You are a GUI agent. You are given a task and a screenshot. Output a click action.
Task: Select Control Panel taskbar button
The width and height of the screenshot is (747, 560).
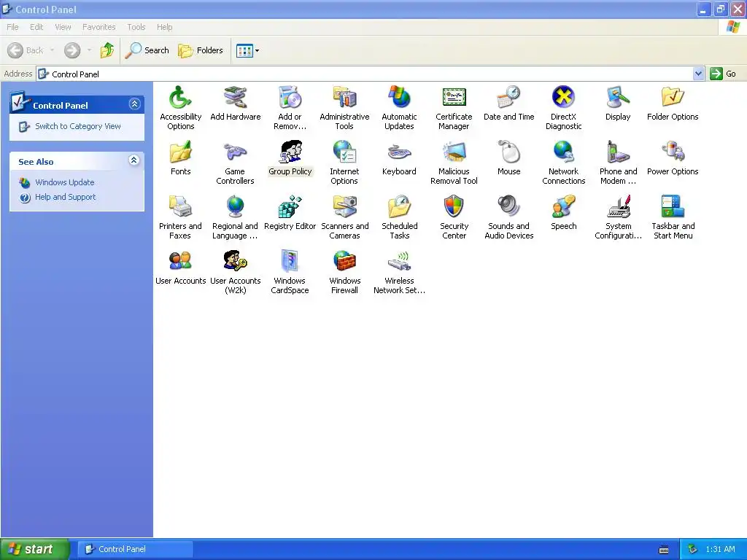coord(135,549)
